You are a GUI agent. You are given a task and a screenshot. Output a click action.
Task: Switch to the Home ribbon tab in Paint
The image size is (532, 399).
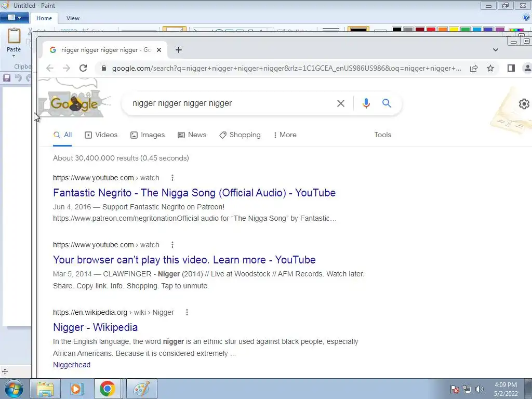tap(44, 18)
